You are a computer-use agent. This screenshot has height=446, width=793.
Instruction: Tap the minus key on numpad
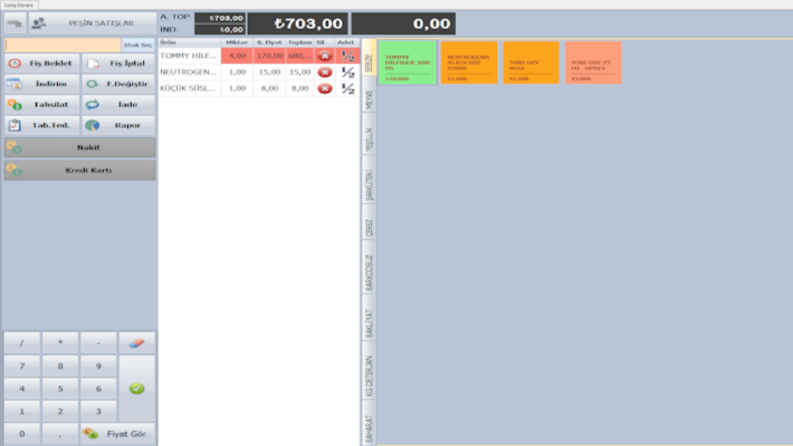[x=99, y=343]
